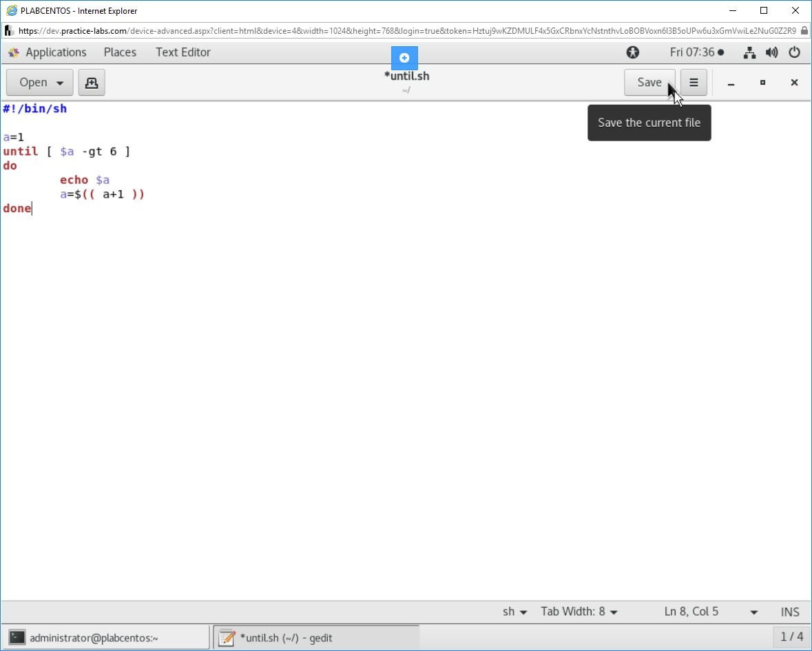Save the current file

point(649,83)
